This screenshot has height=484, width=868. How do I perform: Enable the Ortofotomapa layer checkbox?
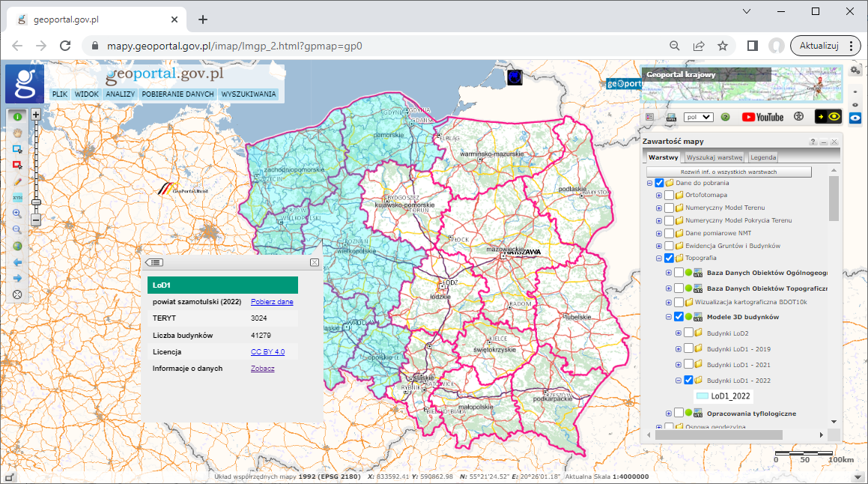669,196
